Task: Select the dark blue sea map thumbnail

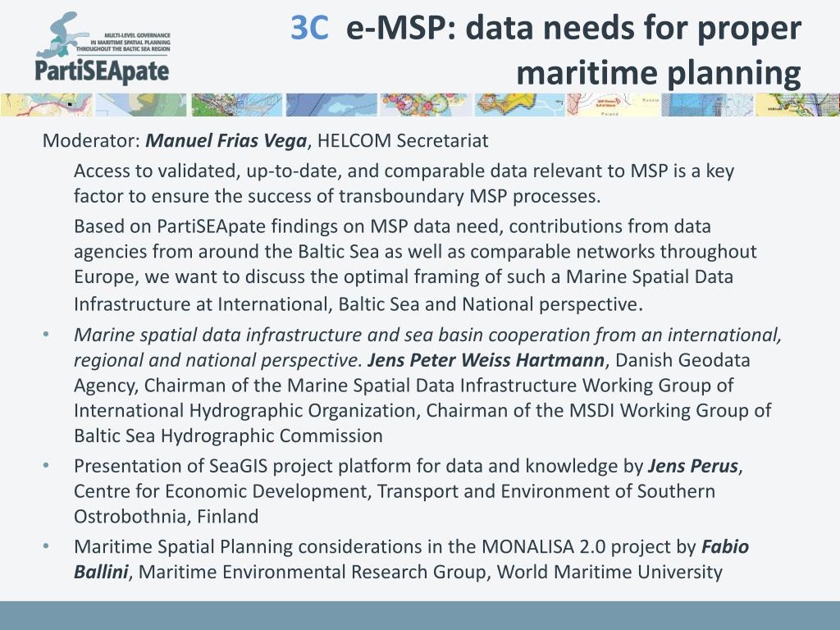Action: pyautogui.click(x=331, y=104)
